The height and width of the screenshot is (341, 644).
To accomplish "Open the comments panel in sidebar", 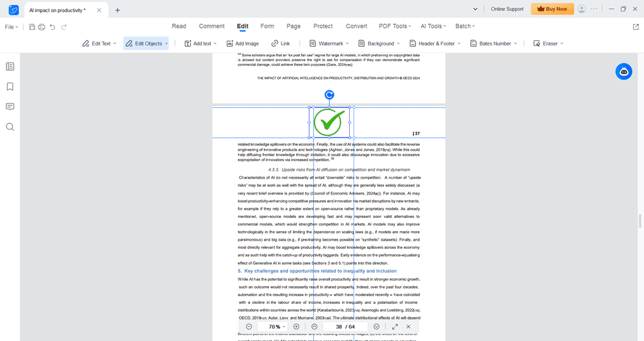I will (x=10, y=107).
